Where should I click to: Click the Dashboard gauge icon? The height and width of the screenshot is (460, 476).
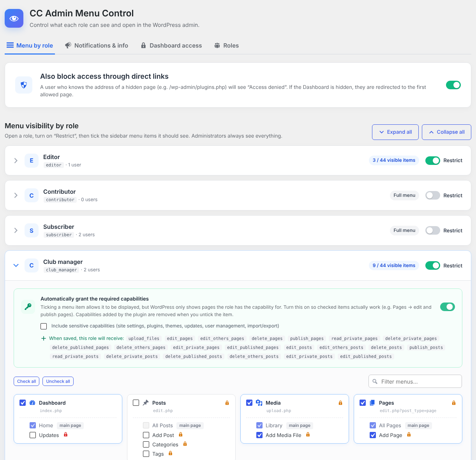(32, 403)
